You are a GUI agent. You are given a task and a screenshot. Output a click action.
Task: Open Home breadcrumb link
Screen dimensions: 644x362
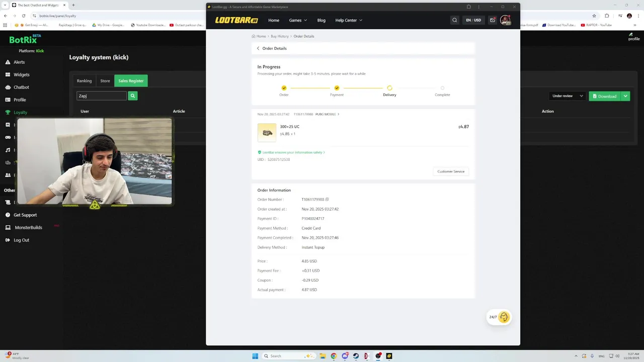point(259,36)
